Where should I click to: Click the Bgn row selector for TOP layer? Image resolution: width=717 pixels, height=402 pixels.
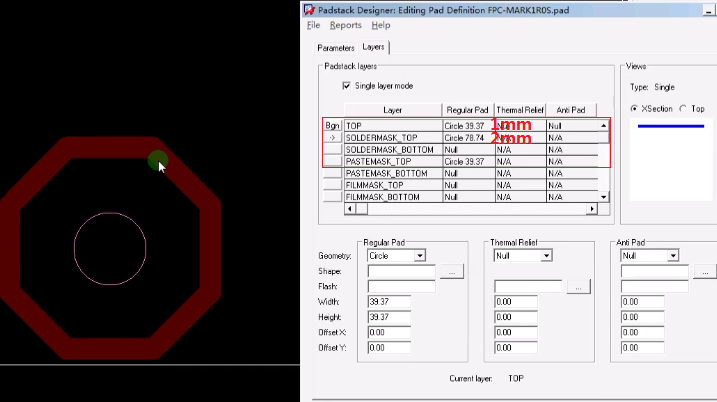333,126
